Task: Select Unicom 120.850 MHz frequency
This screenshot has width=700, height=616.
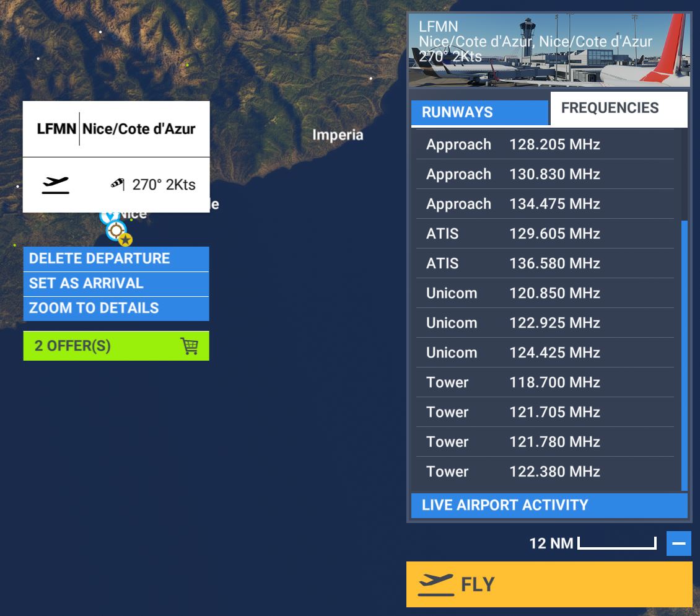Action: click(545, 293)
